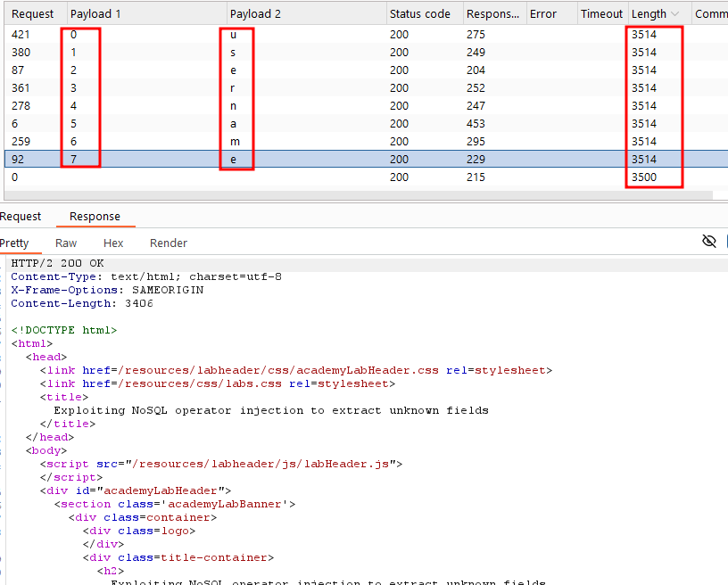This screenshot has width=728, height=585.
Task: Click the Error column header
Action: coord(552,14)
